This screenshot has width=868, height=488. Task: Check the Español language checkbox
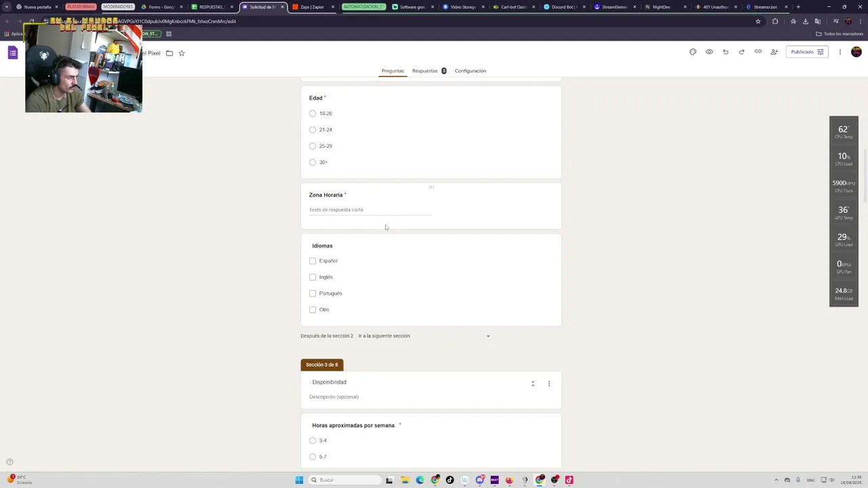(313, 261)
